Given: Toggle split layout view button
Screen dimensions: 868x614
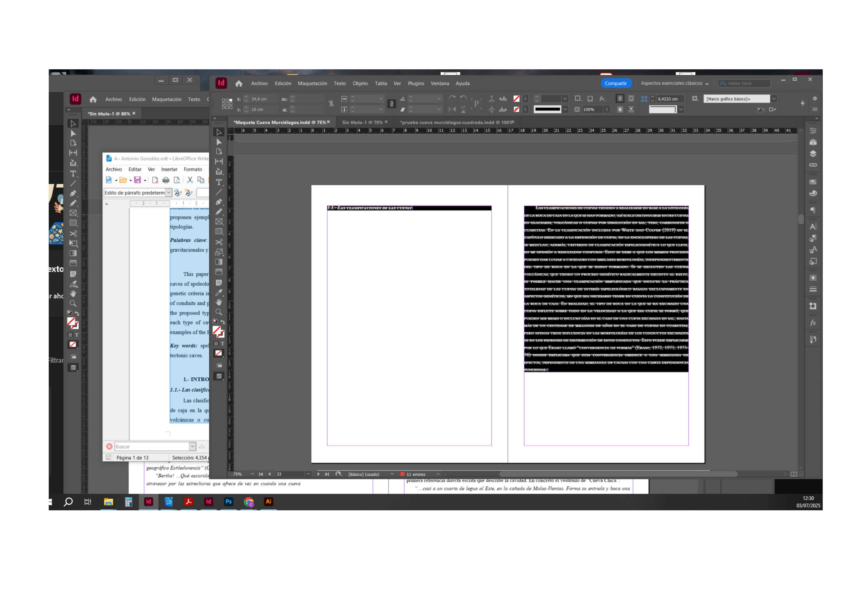Looking at the screenshot, I should 794,474.
